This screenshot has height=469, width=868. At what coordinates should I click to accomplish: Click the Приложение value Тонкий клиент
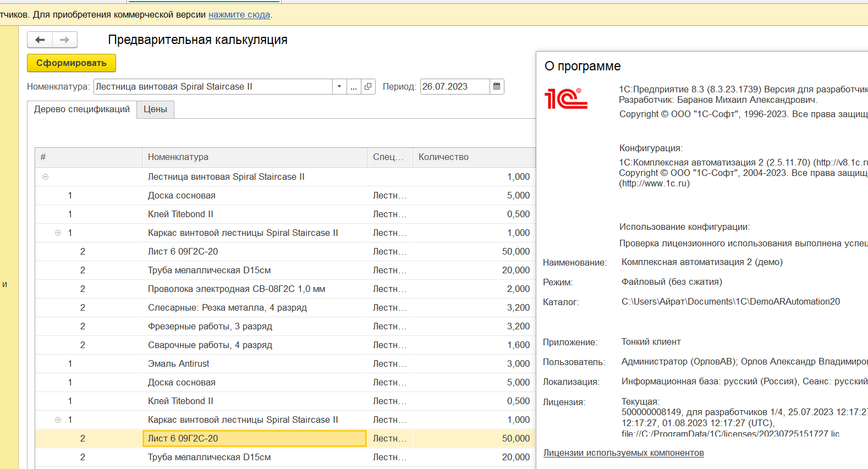[x=651, y=341]
